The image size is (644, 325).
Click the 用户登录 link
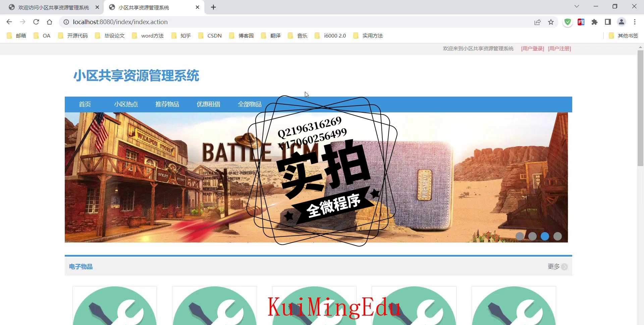532,49
